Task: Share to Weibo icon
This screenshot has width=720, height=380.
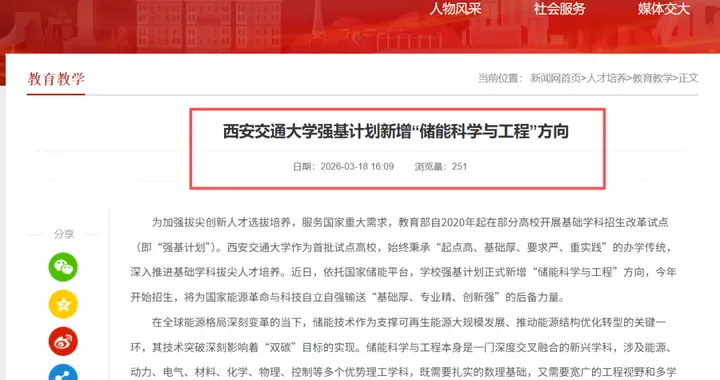Action: (x=63, y=341)
